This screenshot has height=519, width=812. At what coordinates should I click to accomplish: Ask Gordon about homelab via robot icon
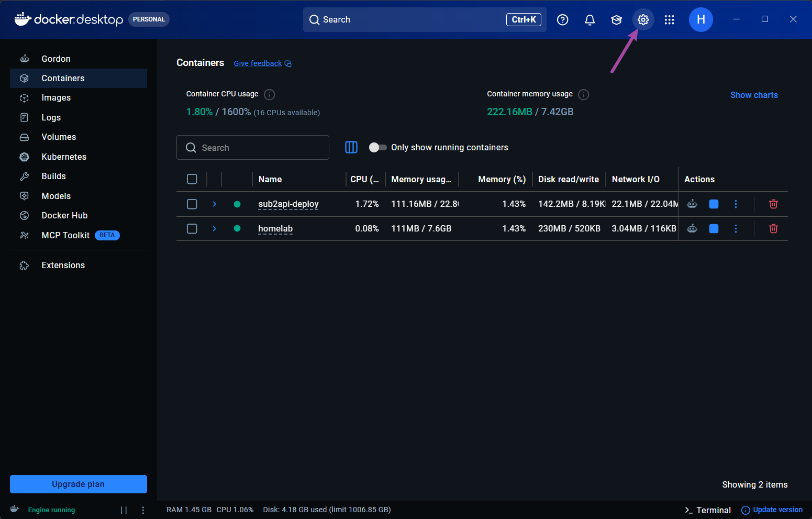tap(692, 228)
